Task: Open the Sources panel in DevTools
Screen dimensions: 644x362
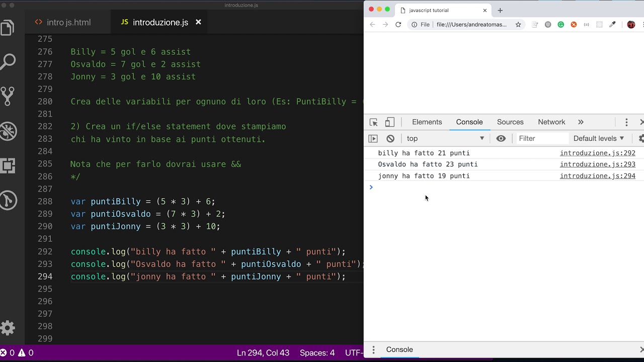Action: 510,122
